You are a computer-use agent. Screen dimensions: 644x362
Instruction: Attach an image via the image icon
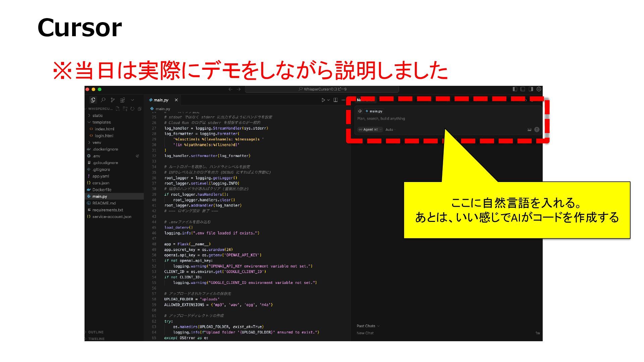coord(529,130)
